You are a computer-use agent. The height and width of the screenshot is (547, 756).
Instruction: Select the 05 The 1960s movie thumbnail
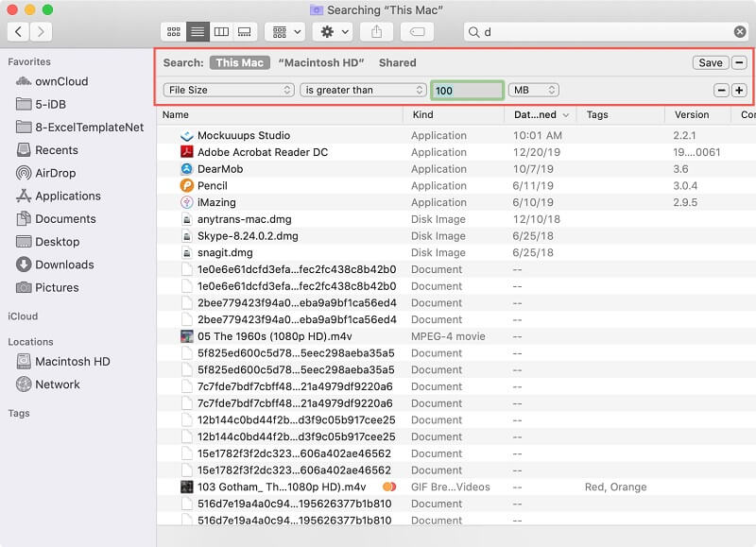tap(186, 336)
